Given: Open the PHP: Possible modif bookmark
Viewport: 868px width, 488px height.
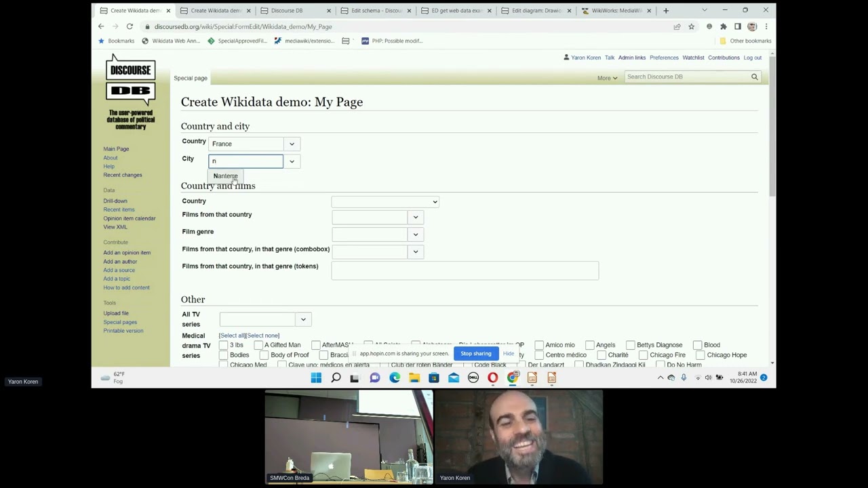Looking at the screenshot, I should click(x=392, y=41).
